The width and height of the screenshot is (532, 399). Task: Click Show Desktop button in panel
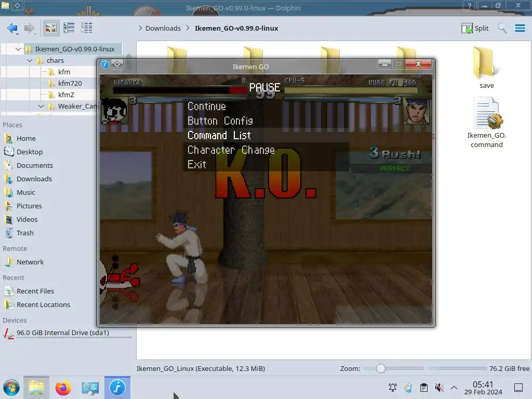[x=518, y=388]
